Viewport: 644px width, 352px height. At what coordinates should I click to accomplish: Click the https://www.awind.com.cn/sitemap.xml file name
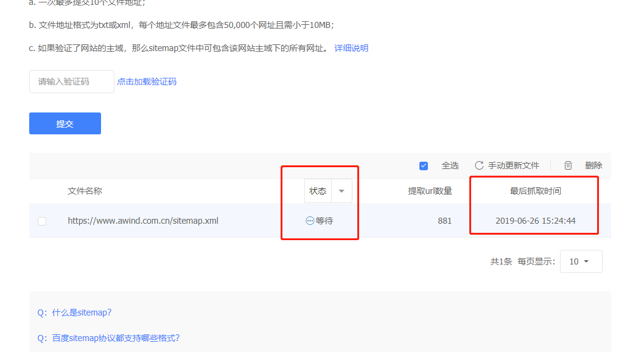(143, 221)
